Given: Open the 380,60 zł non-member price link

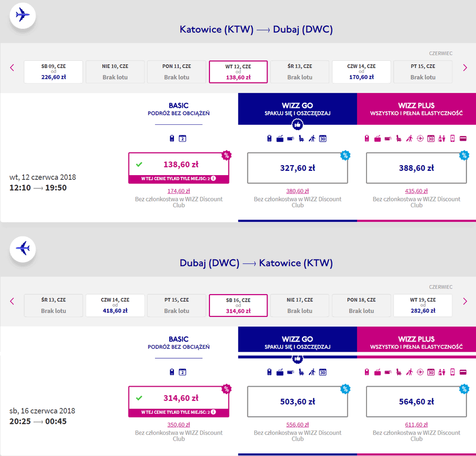Looking at the screenshot, I should [297, 191].
